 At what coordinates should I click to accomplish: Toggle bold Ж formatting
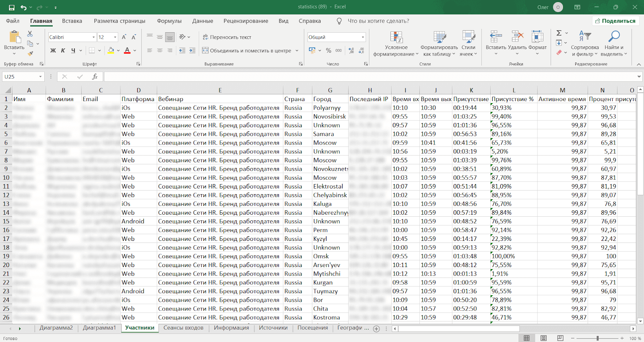click(53, 50)
